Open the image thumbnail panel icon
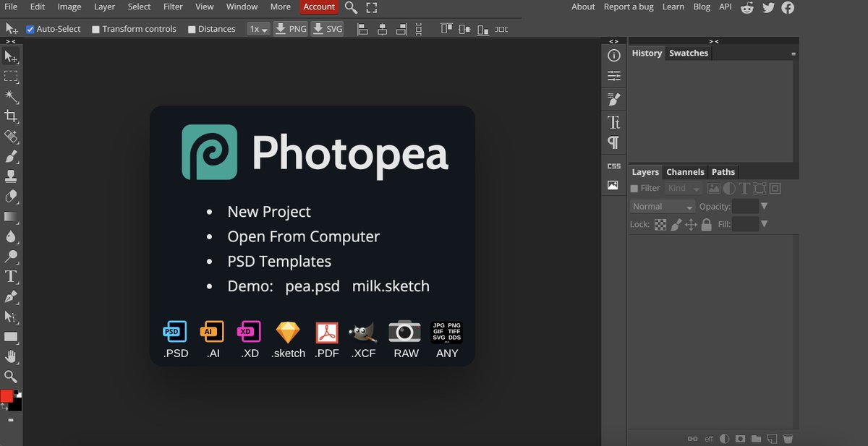Viewport: 868px width, 446px height. point(613,185)
